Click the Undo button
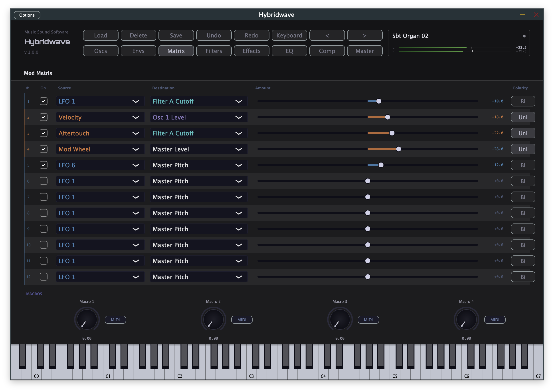 tap(214, 35)
